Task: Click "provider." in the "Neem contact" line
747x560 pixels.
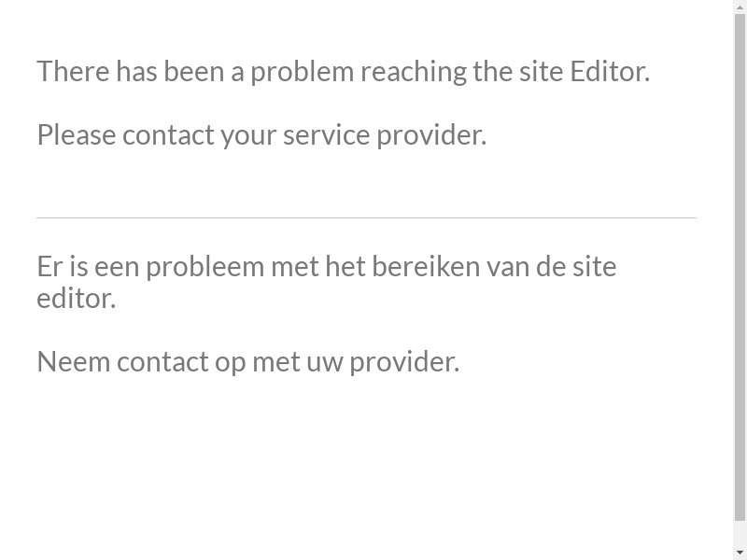Action: click(404, 362)
